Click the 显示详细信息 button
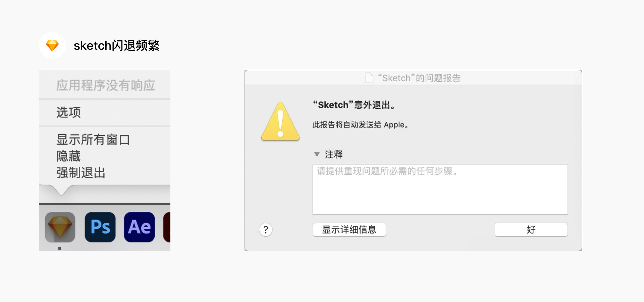The height and width of the screenshot is (302, 644). click(x=349, y=230)
